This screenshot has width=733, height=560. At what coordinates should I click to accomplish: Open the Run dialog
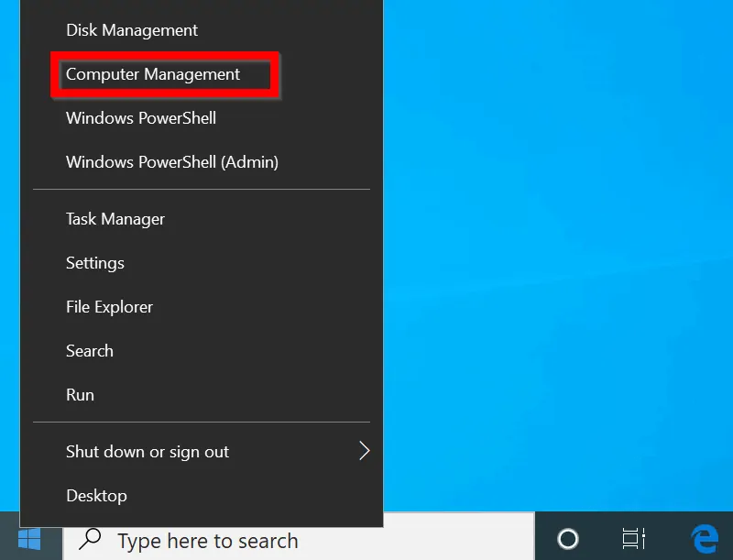[80, 394]
